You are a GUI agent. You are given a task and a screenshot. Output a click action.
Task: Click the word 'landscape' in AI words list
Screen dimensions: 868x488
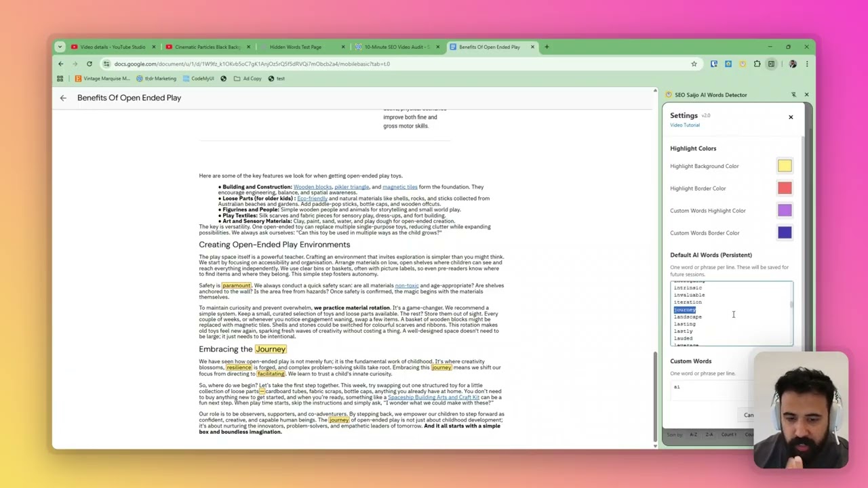click(x=688, y=317)
